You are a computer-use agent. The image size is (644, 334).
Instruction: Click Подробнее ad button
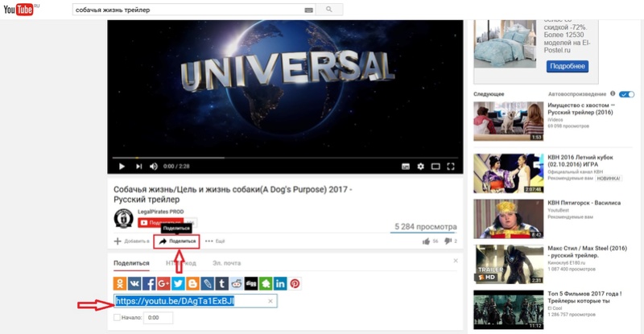568,66
